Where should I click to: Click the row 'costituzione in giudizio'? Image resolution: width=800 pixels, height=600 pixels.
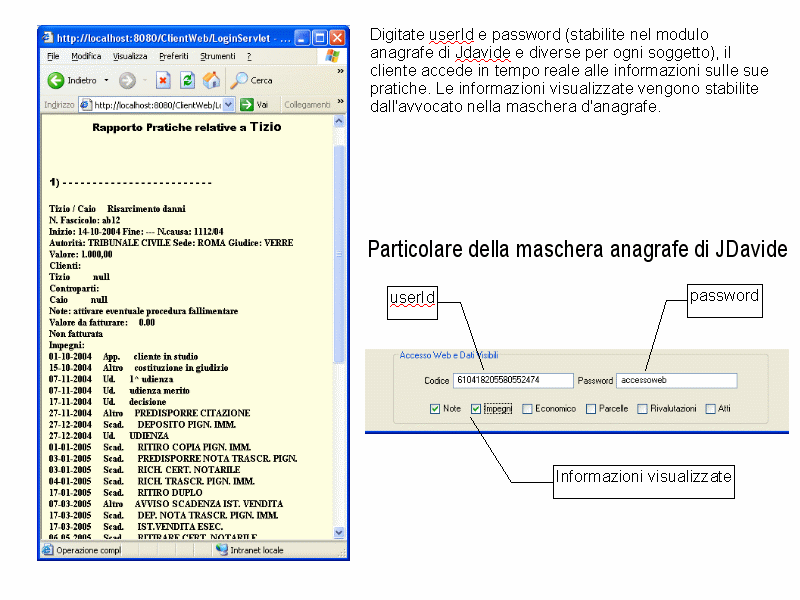pos(138,368)
